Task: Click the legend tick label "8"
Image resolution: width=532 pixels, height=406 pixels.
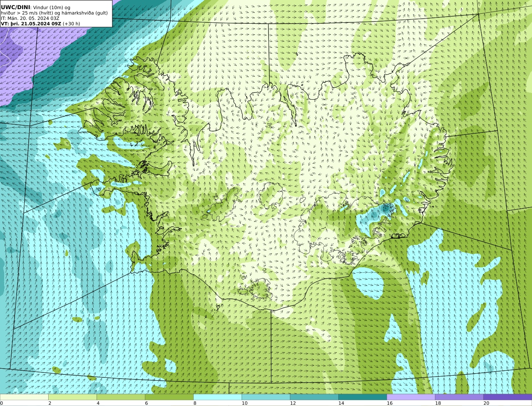Action: coord(195,403)
